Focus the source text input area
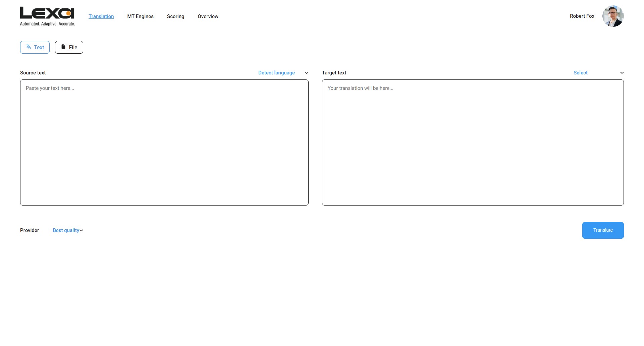The width and height of the screenshot is (644, 346). [x=164, y=142]
